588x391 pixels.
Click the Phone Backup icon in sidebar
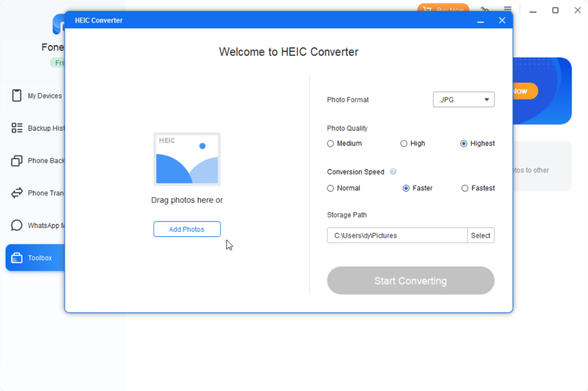click(17, 161)
